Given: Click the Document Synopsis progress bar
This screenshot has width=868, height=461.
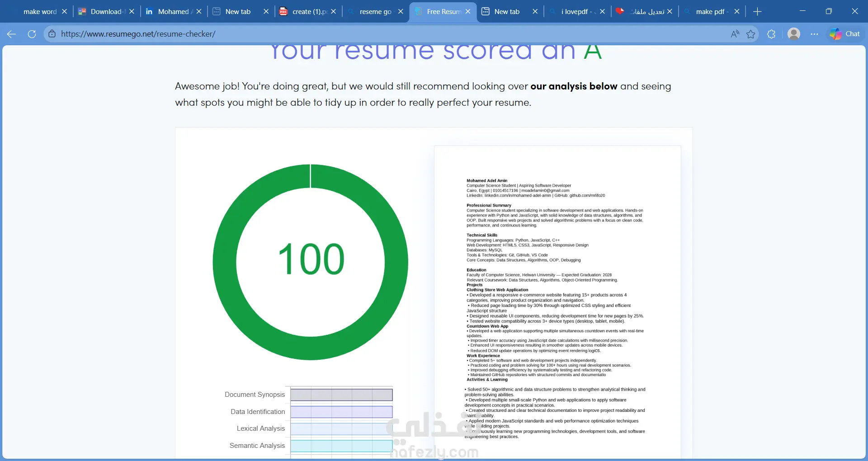Looking at the screenshot, I should pos(341,395).
